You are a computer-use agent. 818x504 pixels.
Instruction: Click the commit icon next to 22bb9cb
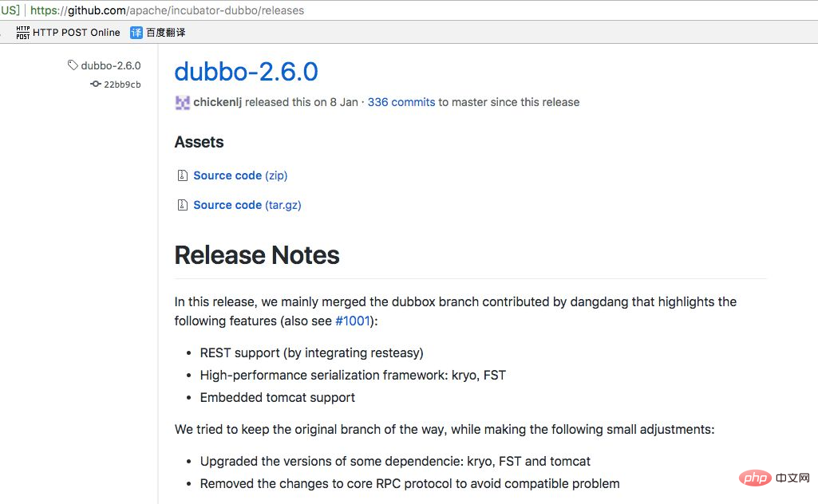tap(96, 84)
